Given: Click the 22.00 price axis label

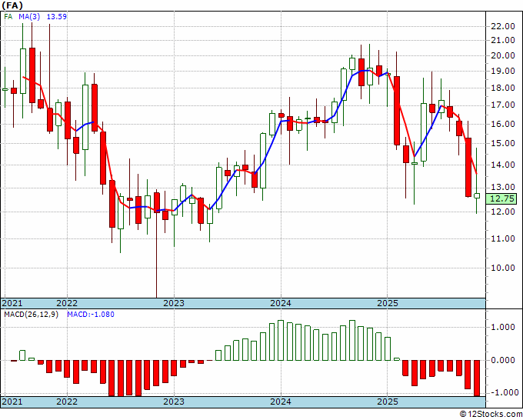Looking at the screenshot, I should [x=502, y=26].
